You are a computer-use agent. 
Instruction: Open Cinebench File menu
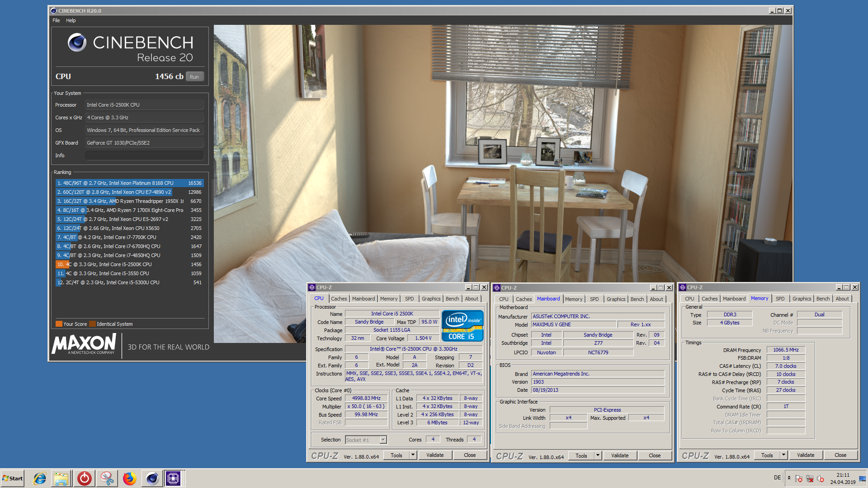point(56,20)
